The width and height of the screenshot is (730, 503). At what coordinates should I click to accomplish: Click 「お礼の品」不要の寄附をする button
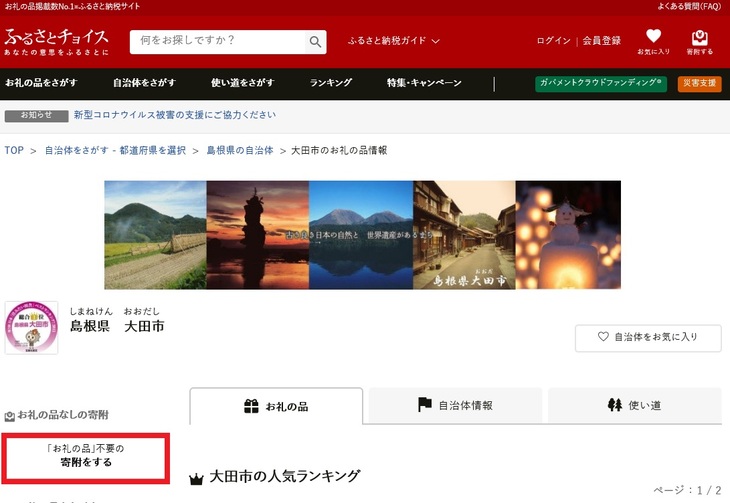(x=86, y=456)
